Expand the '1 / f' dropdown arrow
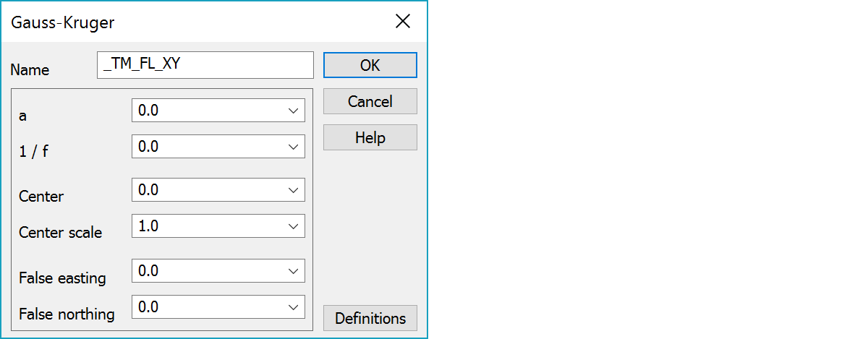868x339 pixels. click(293, 147)
